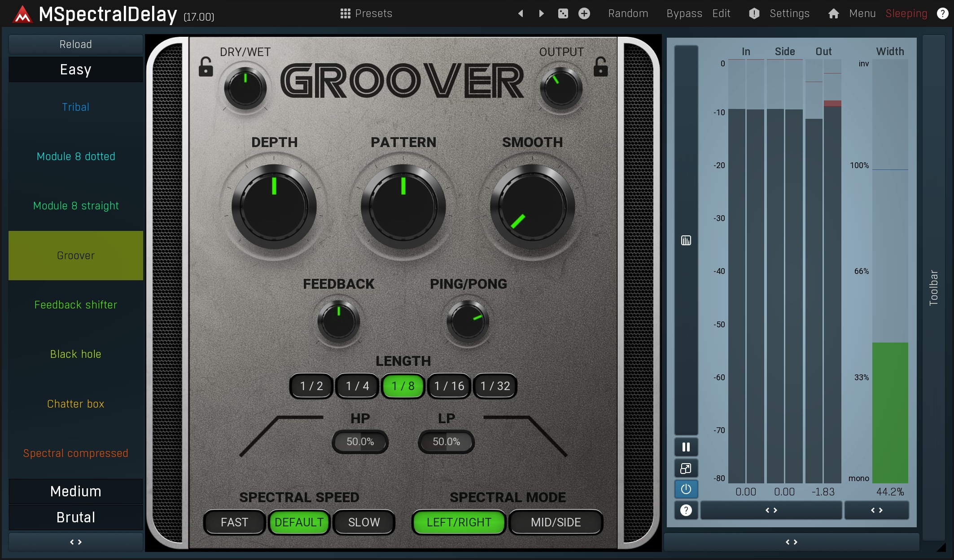Pause the meters display
This screenshot has width=954, height=560.
pos(686,447)
